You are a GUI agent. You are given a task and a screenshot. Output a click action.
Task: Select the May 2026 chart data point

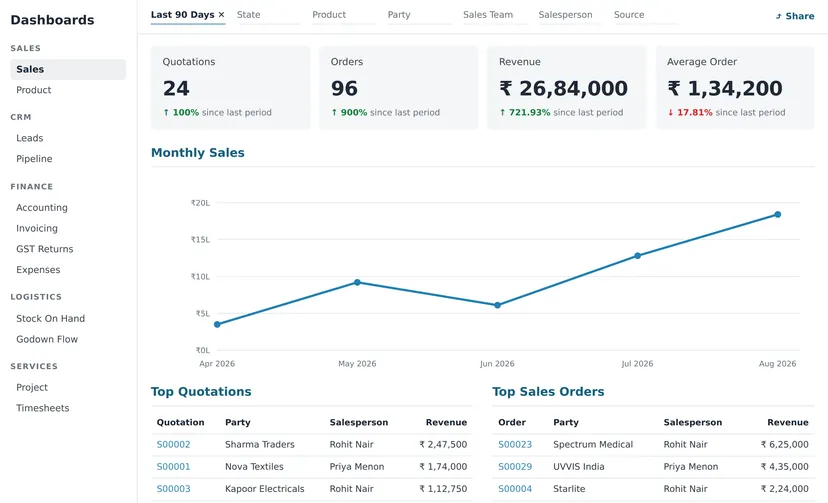click(357, 282)
